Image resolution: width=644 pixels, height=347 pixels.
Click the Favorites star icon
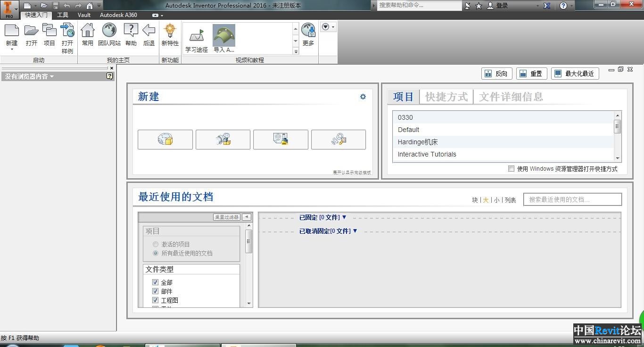479,6
